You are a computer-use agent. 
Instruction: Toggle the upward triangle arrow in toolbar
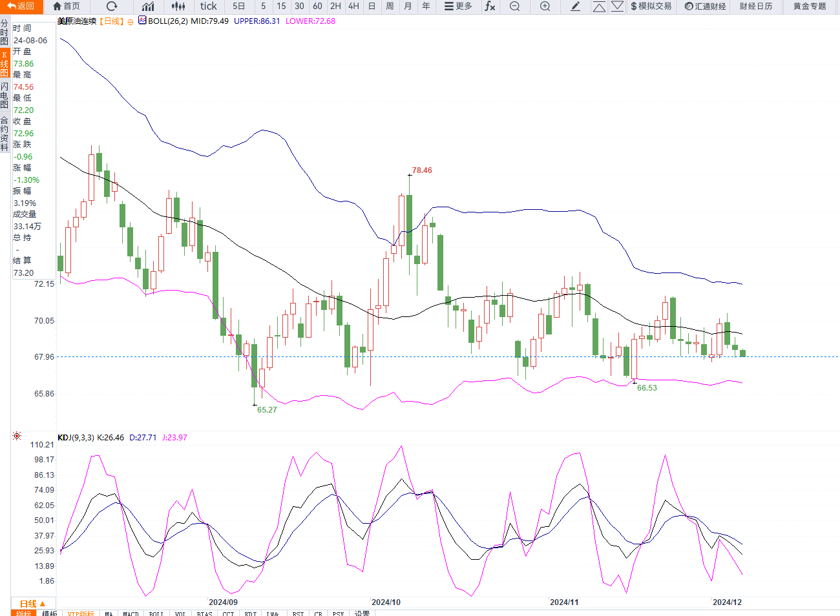tap(599, 6)
